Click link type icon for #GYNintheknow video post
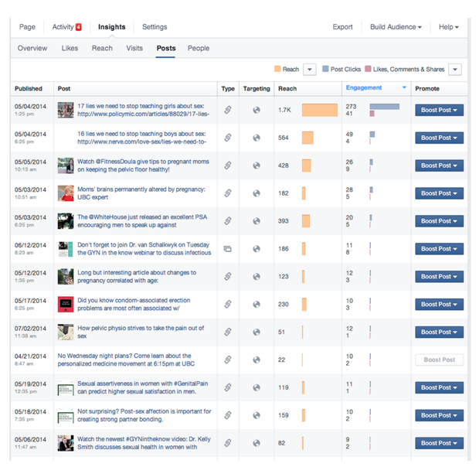The image size is (476, 467). click(x=228, y=443)
